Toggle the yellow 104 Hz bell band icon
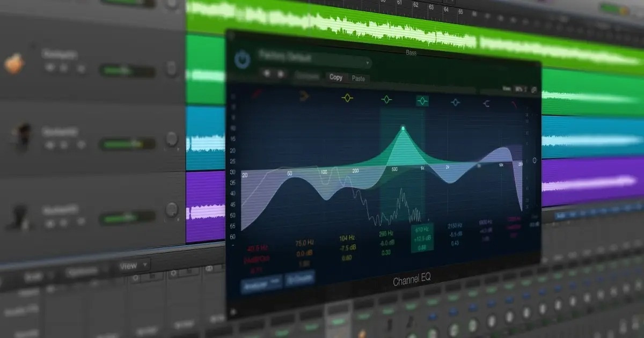 [347, 98]
